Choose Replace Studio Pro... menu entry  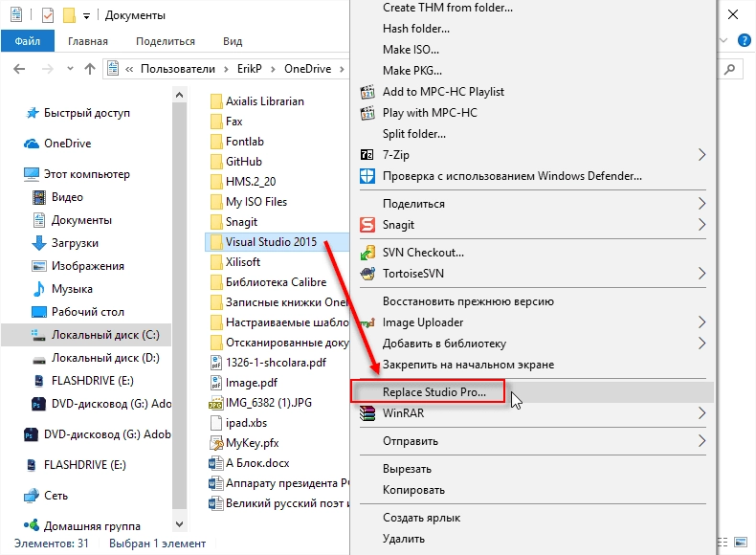tap(532, 392)
